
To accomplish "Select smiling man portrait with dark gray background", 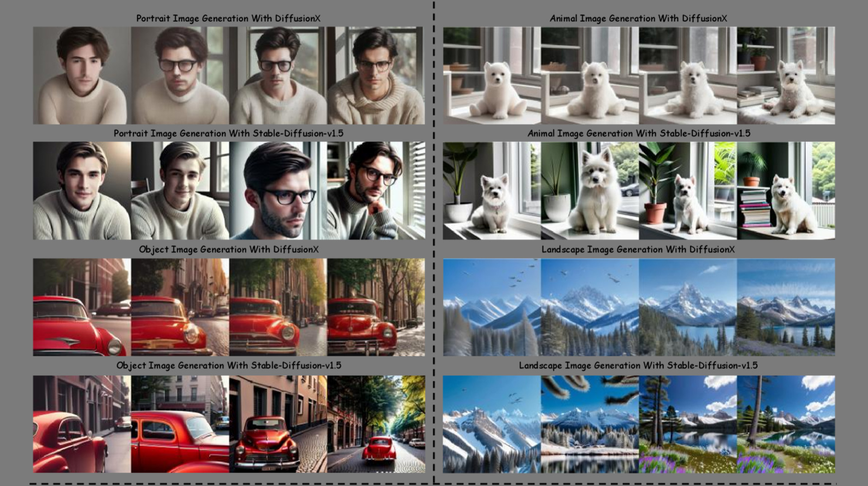I will coord(82,191).
